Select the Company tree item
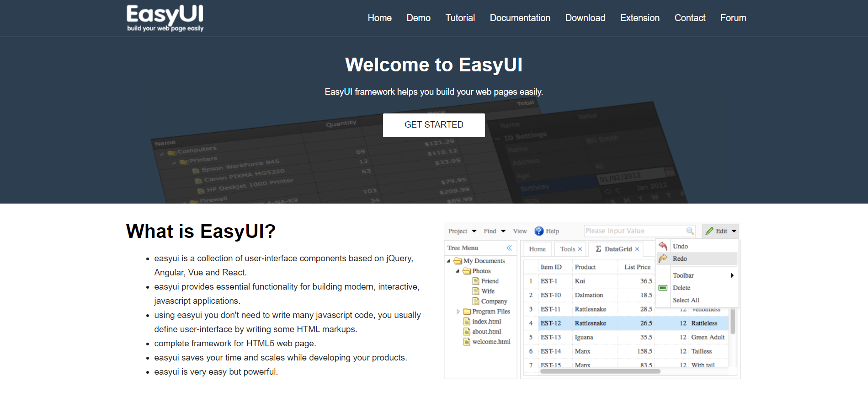Image resolution: width=868 pixels, height=414 pixels. pyautogui.click(x=494, y=301)
